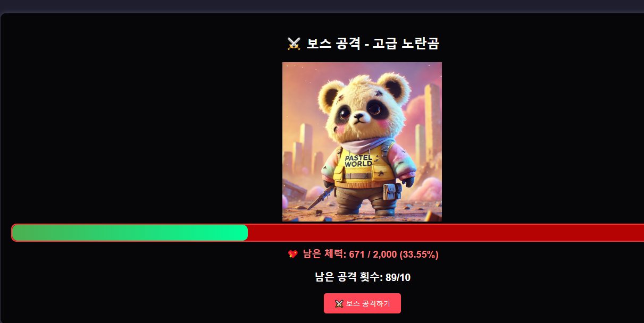Click the PASTEL WORLD text on bear's vest
Screen dimensions: 644x323
(359, 161)
